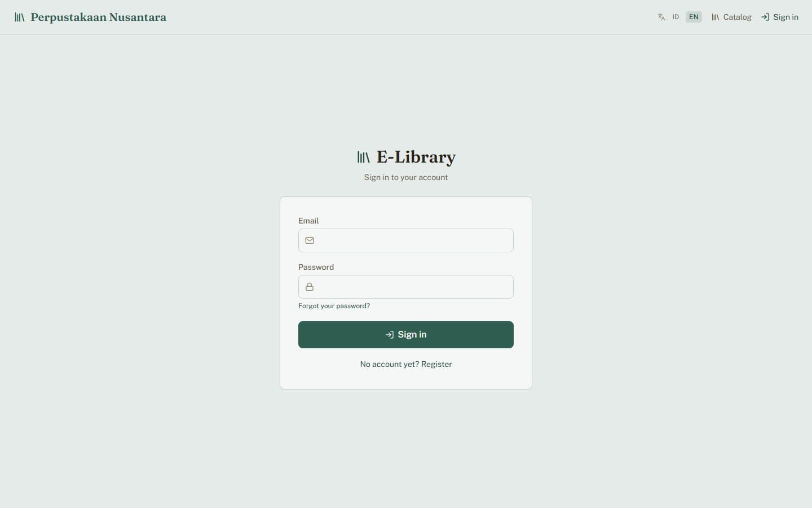Image resolution: width=812 pixels, height=508 pixels.
Task: Focus the Password input field
Action: tap(406, 287)
